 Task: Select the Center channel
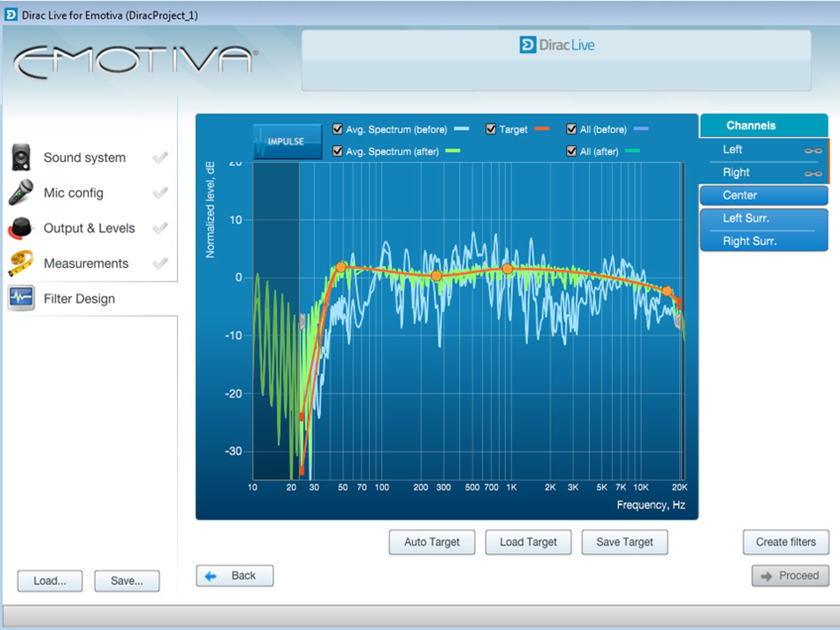pyautogui.click(x=764, y=195)
